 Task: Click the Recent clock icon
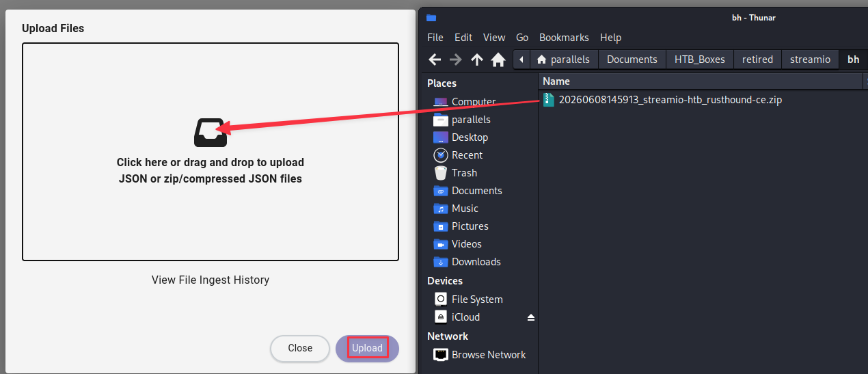click(441, 155)
